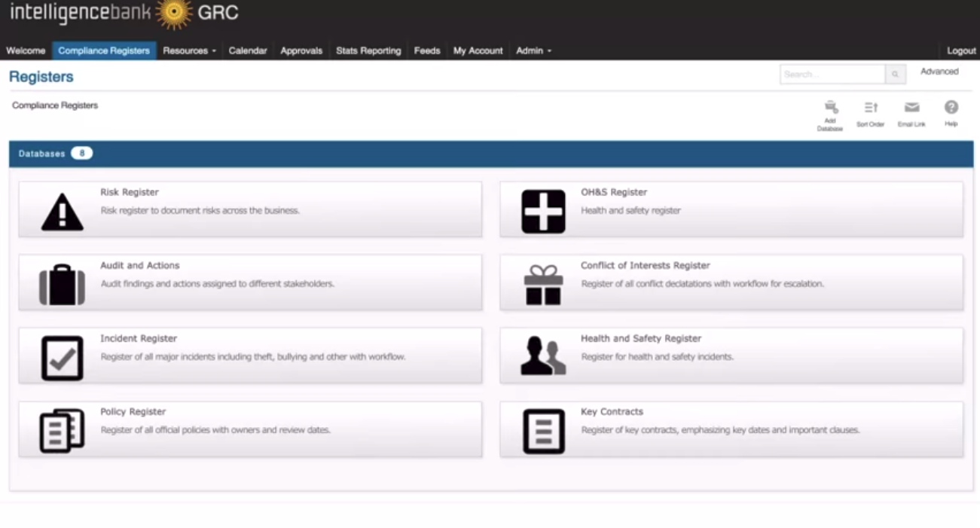
Task: Click 'Risk register to document risks' description
Action: pos(200,211)
